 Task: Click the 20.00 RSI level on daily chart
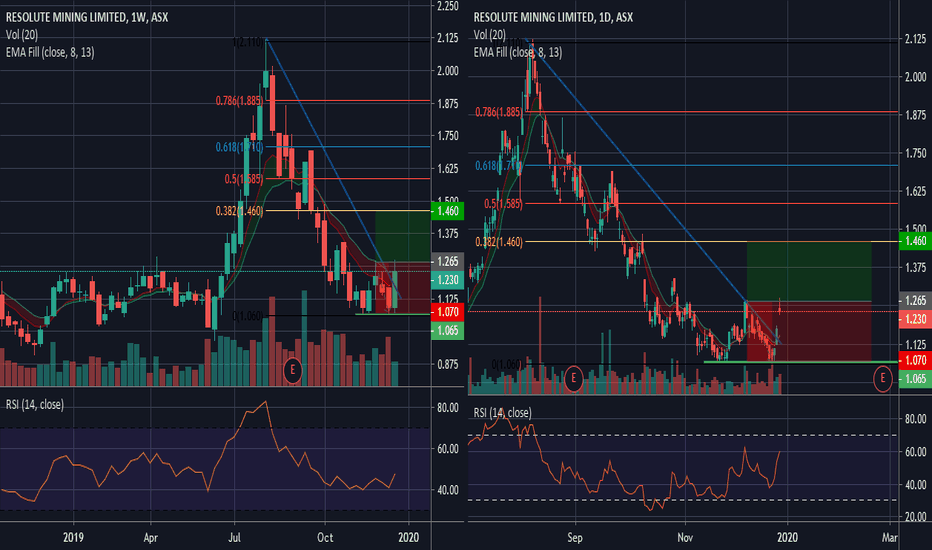[915, 517]
